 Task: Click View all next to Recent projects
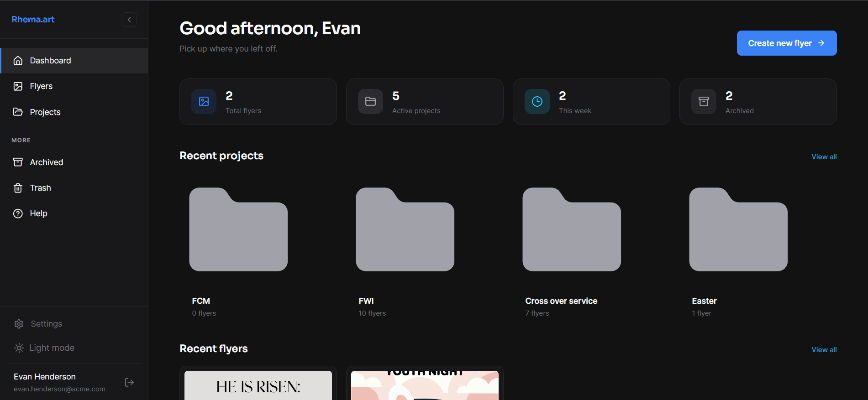point(824,157)
